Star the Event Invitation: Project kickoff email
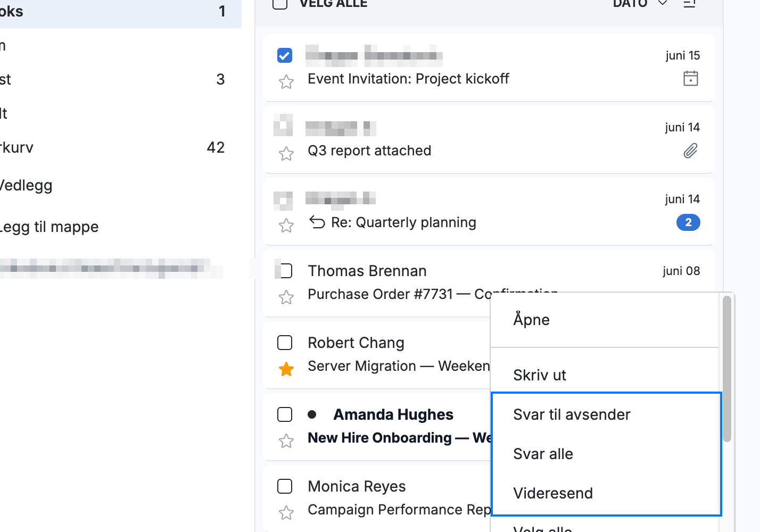 click(x=286, y=81)
